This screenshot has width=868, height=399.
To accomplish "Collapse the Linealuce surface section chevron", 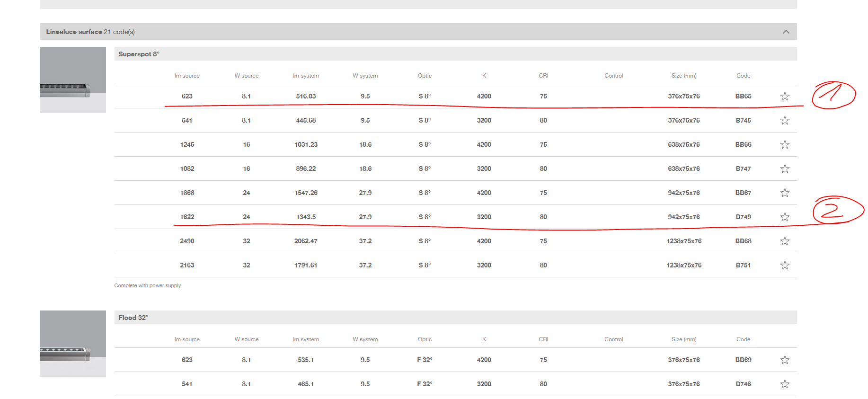I will tap(786, 32).
